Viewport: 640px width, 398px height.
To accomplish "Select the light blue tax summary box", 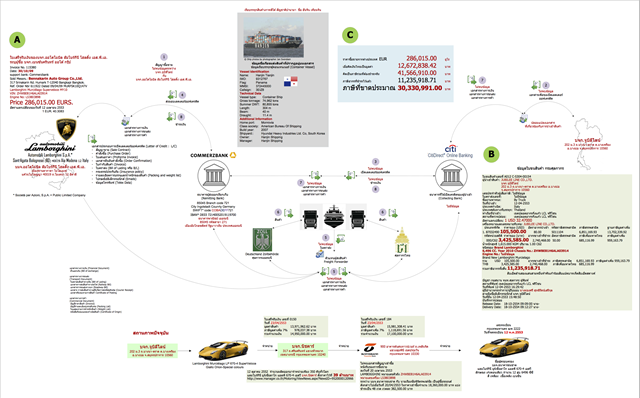I will (396, 73).
